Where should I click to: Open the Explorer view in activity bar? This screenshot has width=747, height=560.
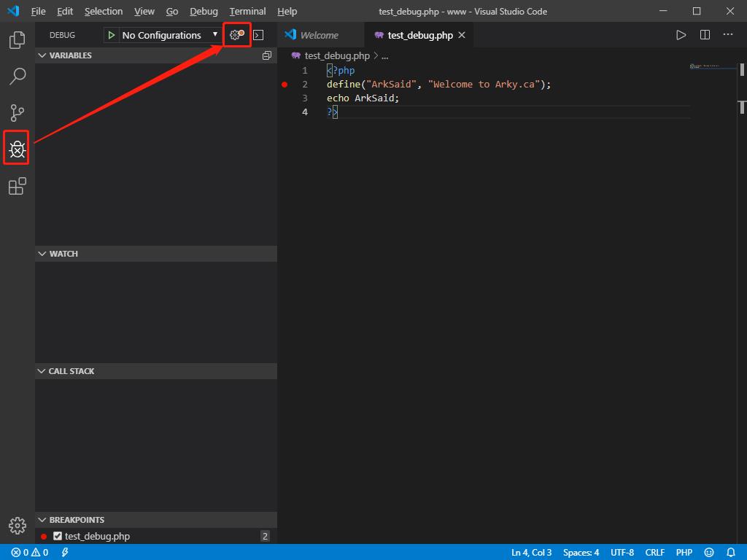point(18,40)
